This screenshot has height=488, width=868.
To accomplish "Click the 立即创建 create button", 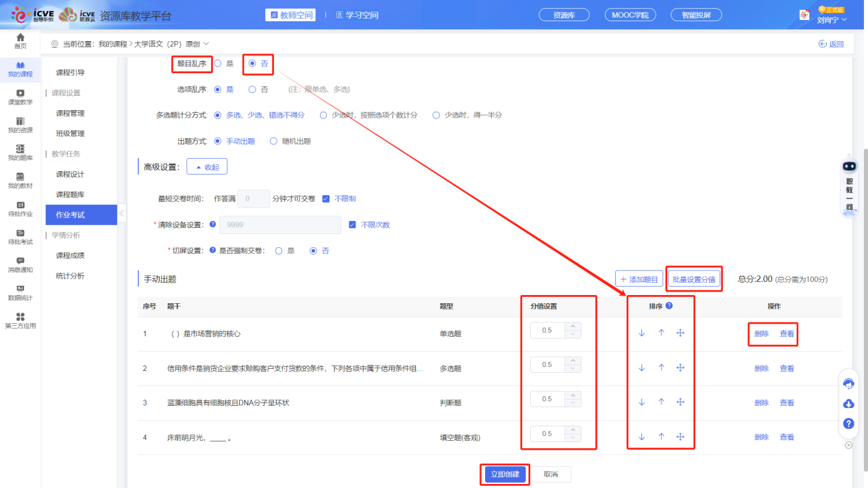I will click(505, 474).
